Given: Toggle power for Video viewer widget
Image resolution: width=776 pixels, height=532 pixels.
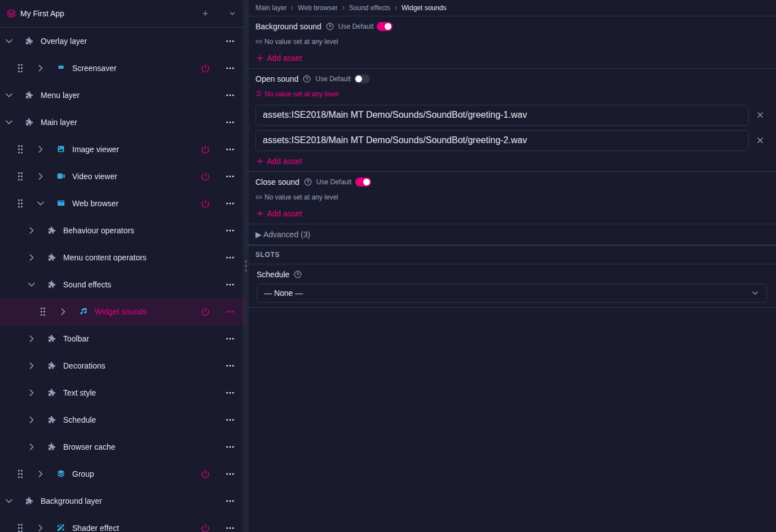Looking at the screenshot, I should point(205,176).
